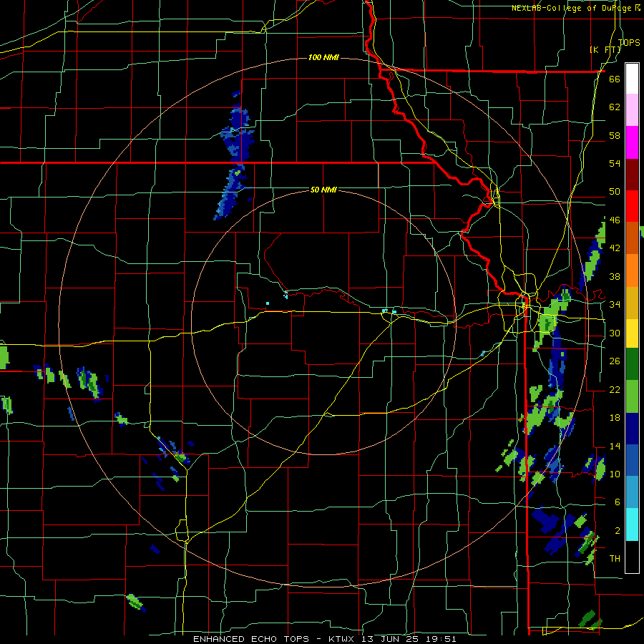Click the 66 value on legend
This screenshot has width=644, height=644.
(x=615, y=79)
